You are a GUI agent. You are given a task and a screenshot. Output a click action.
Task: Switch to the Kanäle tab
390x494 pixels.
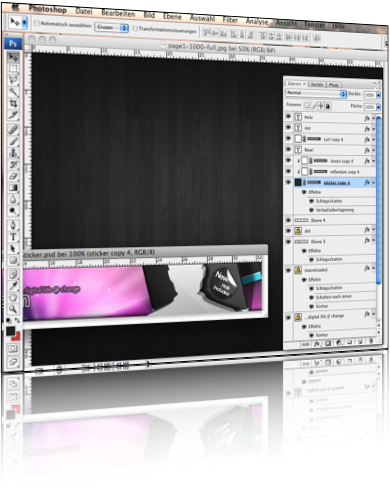tap(317, 85)
